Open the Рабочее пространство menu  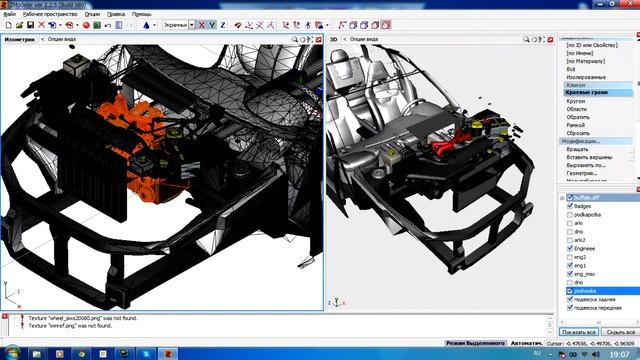[x=50, y=14]
